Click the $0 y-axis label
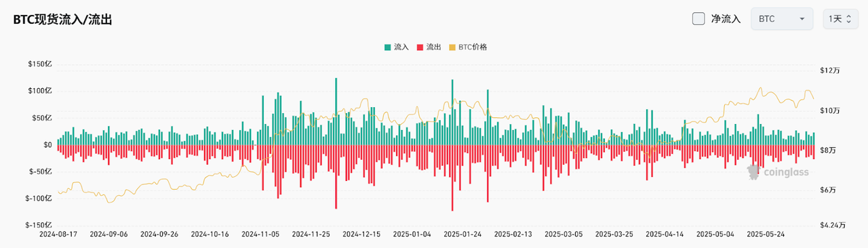This screenshot has width=868, height=248. click(48, 145)
